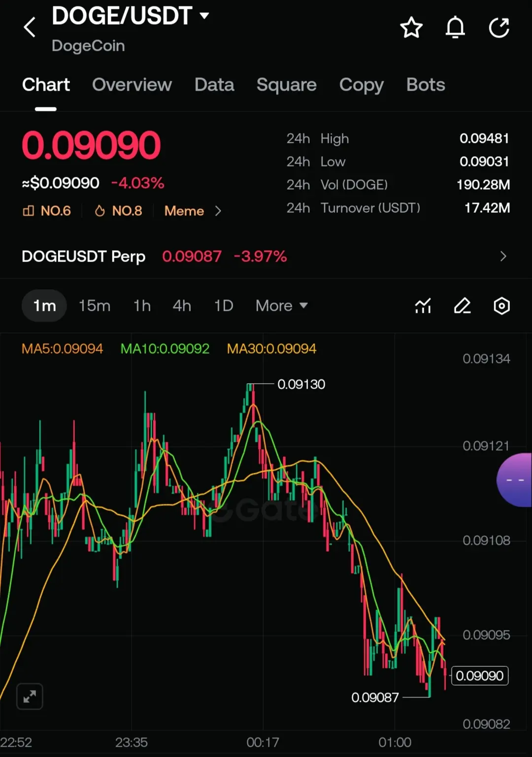This screenshot has width=532, height=757.
Task: Tap the 23:35 time axis label
Action: (132, 742)
